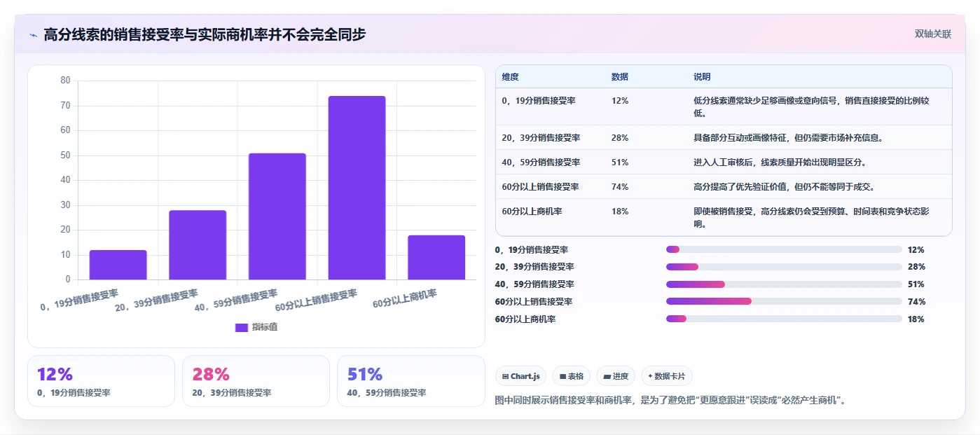Viewport: 980px width, 435px height.
Task: Click the 表格 chip
Action: [x=572, y=376]
